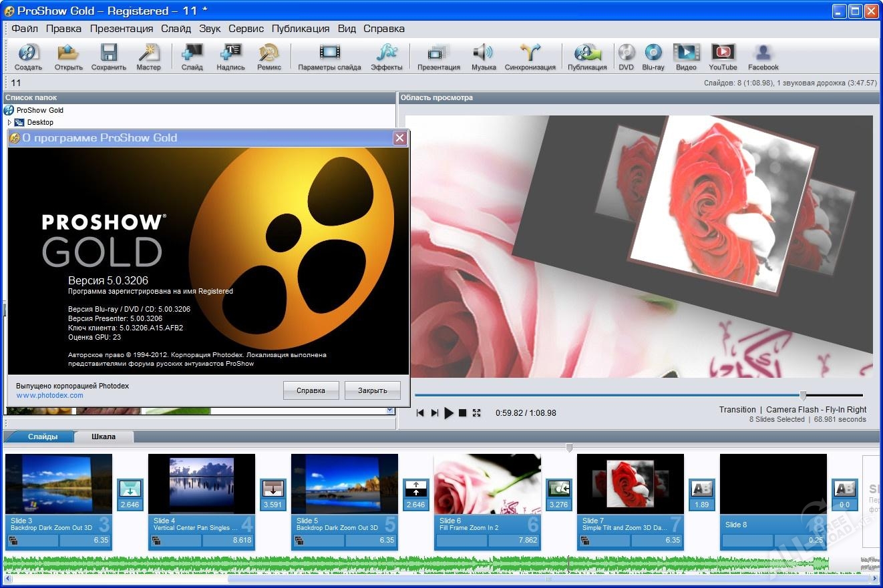Open the Wizard (Мастер) tool
Image resolution: width=883 pixels, height=588 pixels.
(x=148, y=54)
